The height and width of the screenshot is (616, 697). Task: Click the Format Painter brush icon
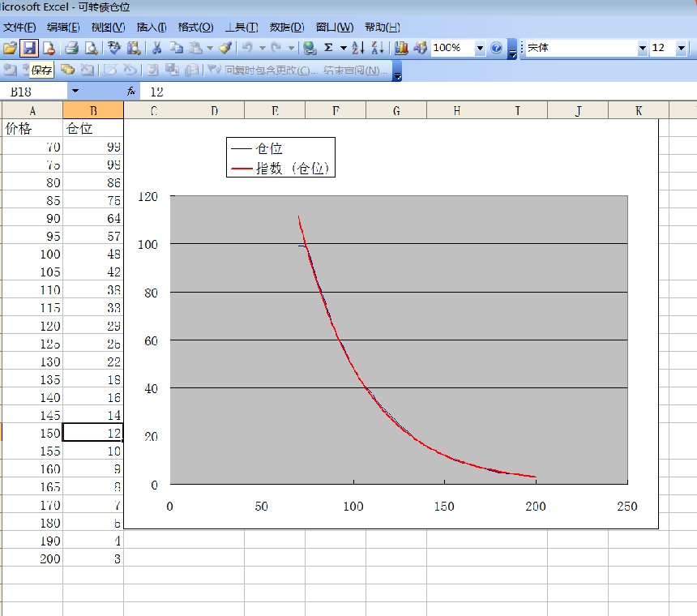[224, 49]
